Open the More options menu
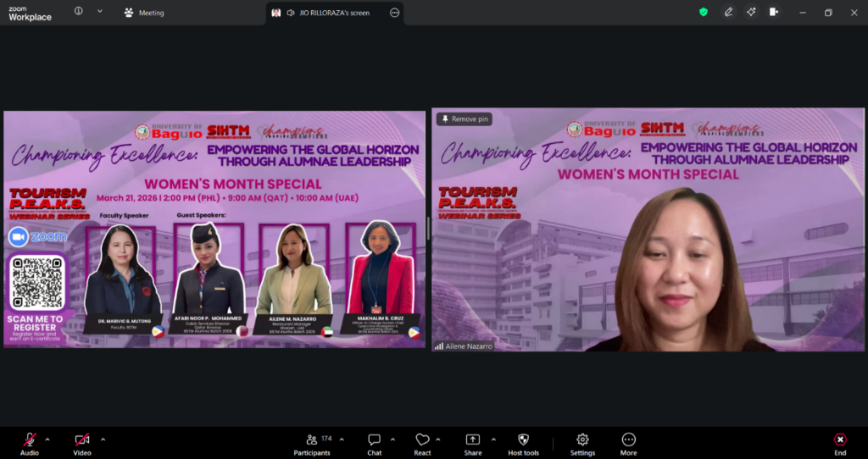Screen dimensions: 868x459 628,444
